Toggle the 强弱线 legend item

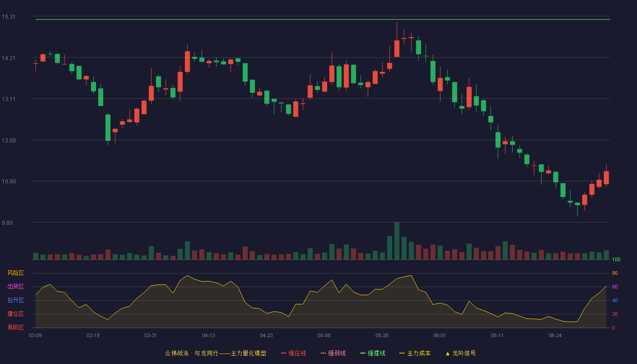click(333, 353)
